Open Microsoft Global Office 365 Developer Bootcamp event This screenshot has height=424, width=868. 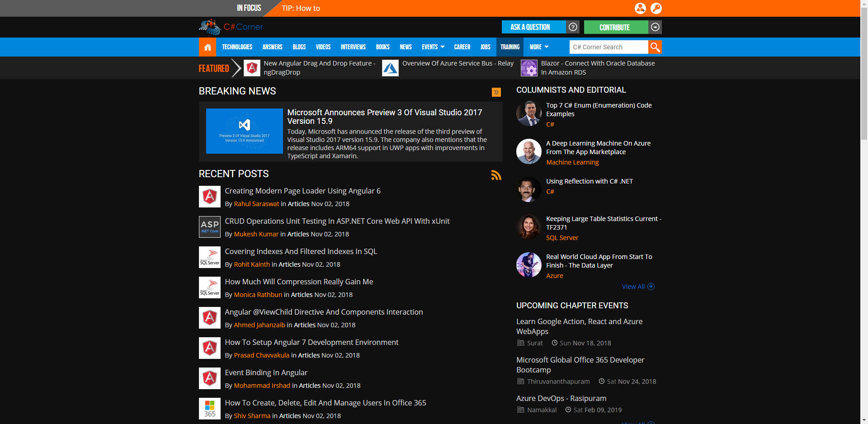point(580,365)
